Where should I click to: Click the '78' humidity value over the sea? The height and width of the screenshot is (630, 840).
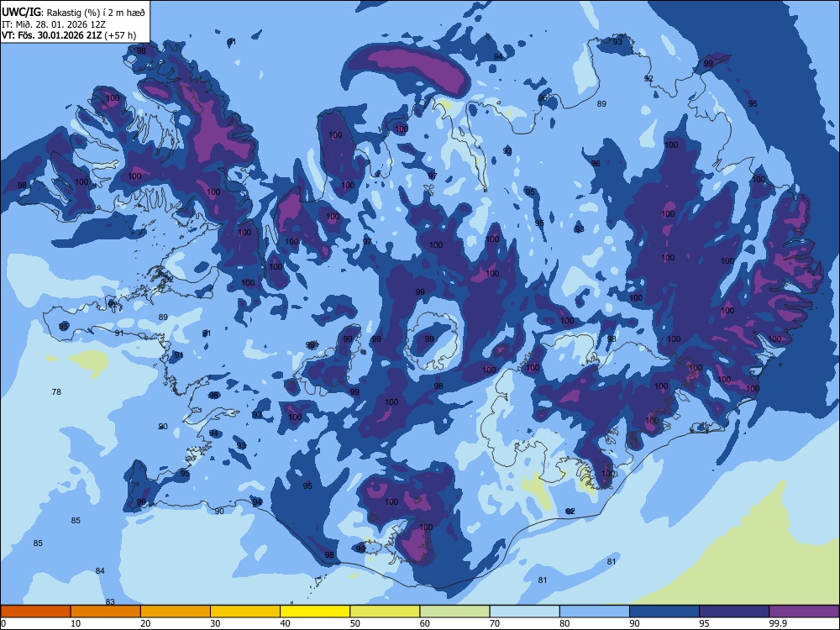pos(56,391)
